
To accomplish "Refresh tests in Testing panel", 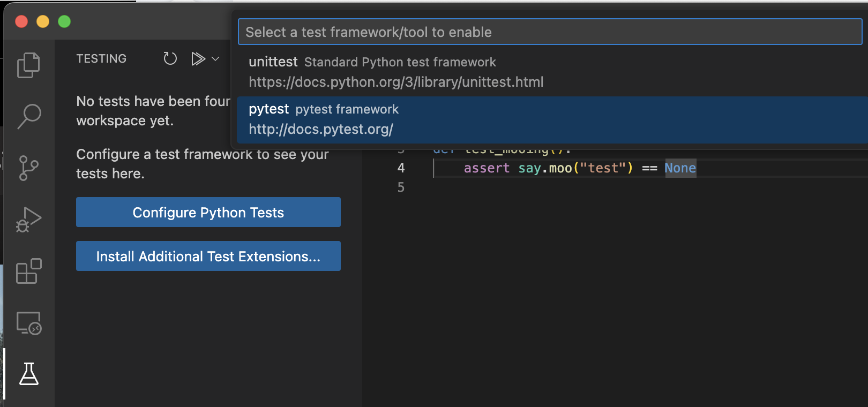I will coord(170,58).
